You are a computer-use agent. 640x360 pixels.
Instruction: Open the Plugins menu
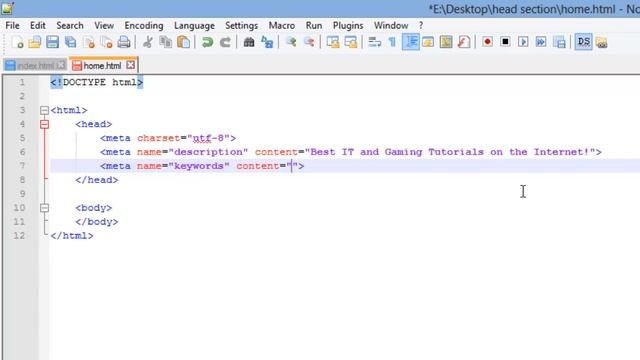tap(348, 25)
